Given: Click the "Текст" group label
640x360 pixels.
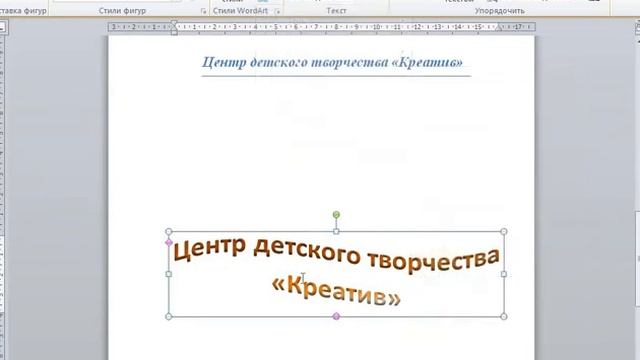Looking at the screenshot, I should 336,11.
